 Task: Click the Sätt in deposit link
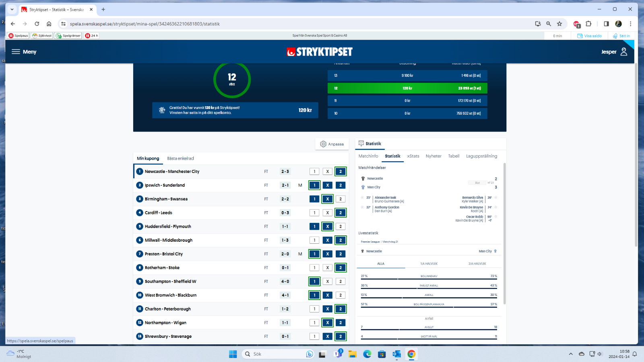click(621, 36)
